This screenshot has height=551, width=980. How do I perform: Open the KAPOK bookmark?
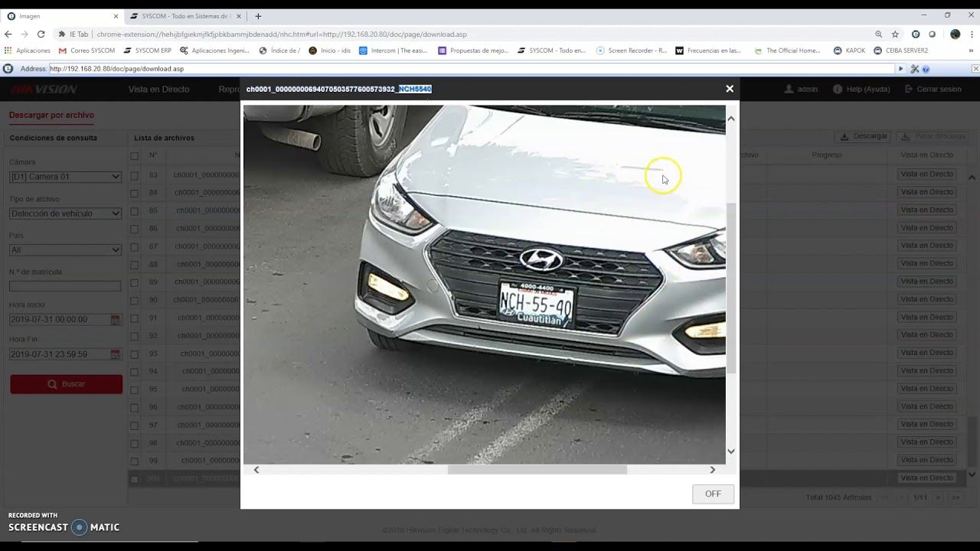pos(849,51)
